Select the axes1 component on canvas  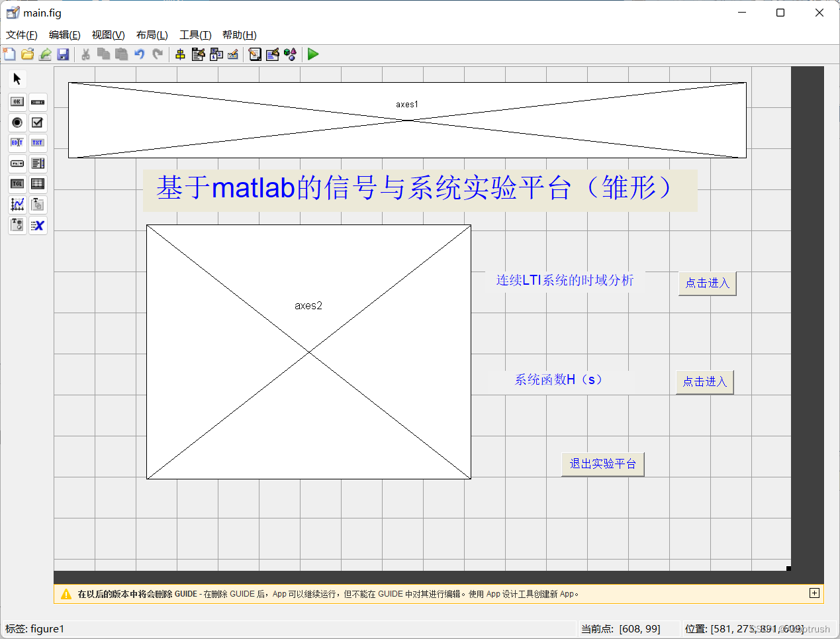click(x=407, y=121)
